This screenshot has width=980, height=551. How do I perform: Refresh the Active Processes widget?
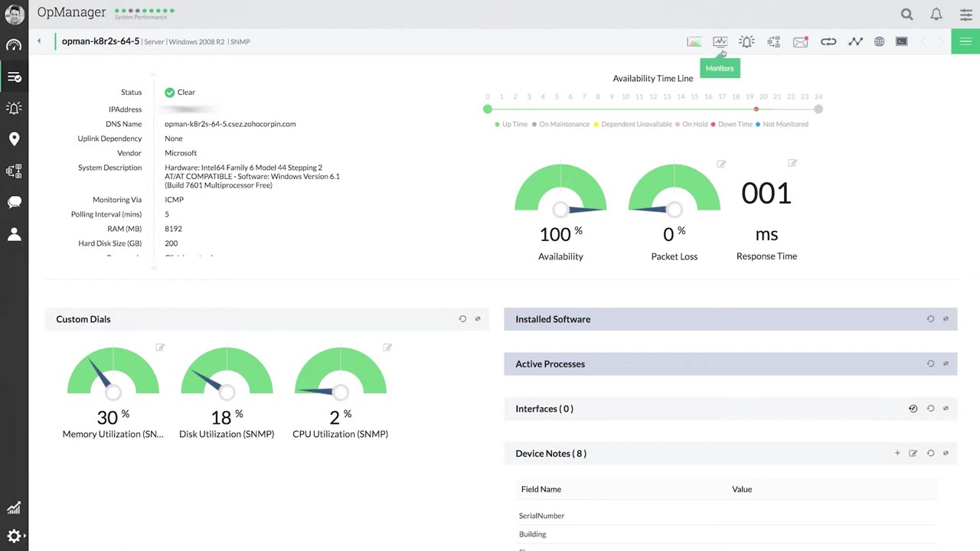click(x=930, y=364)
